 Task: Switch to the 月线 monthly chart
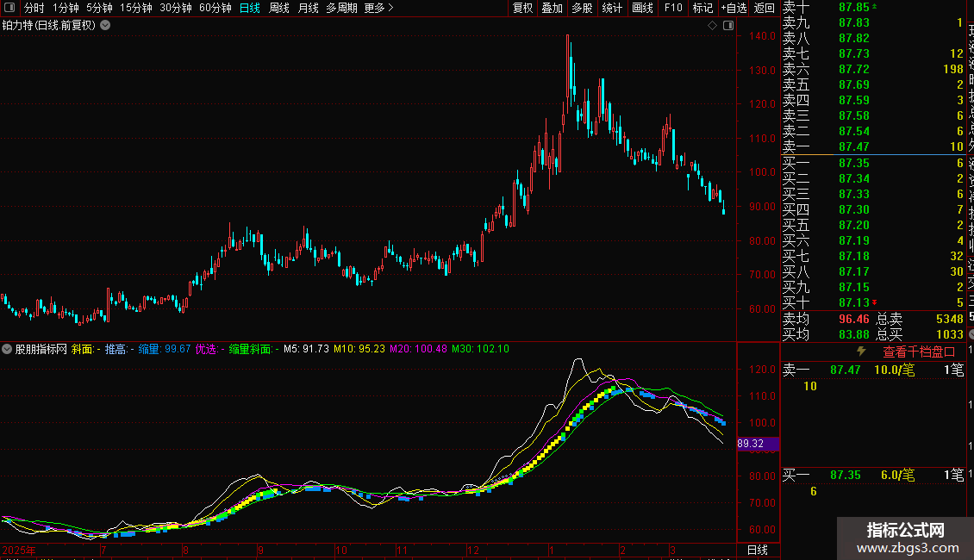pos(308,8)
